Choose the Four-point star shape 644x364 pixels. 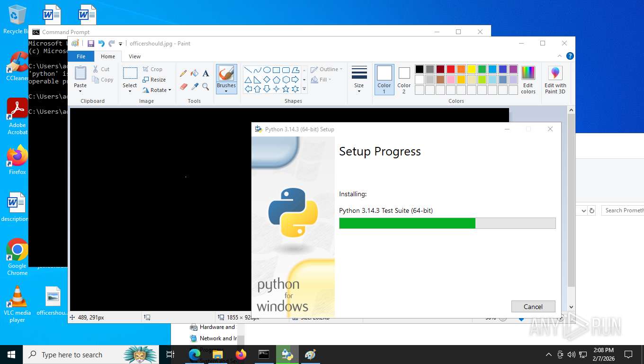[276, 89]
